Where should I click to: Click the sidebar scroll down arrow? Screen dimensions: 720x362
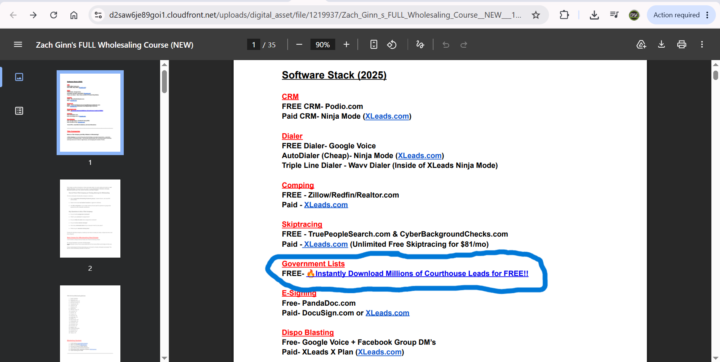[164, 358]
